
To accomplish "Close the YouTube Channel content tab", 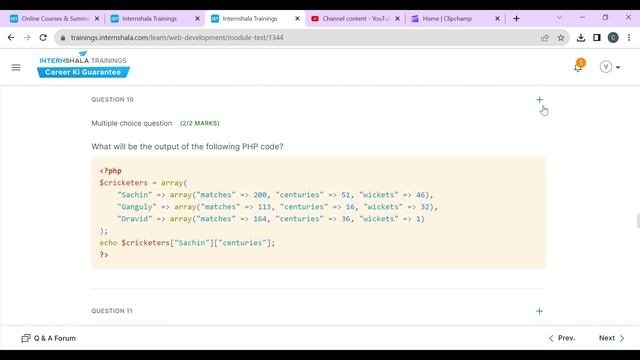I will tap(397, 19).
